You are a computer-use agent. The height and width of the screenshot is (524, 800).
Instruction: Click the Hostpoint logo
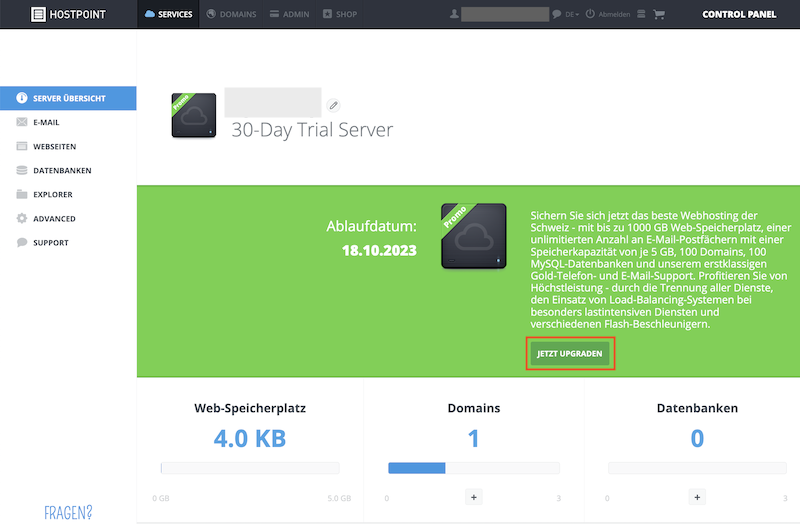tap(68, 14)
